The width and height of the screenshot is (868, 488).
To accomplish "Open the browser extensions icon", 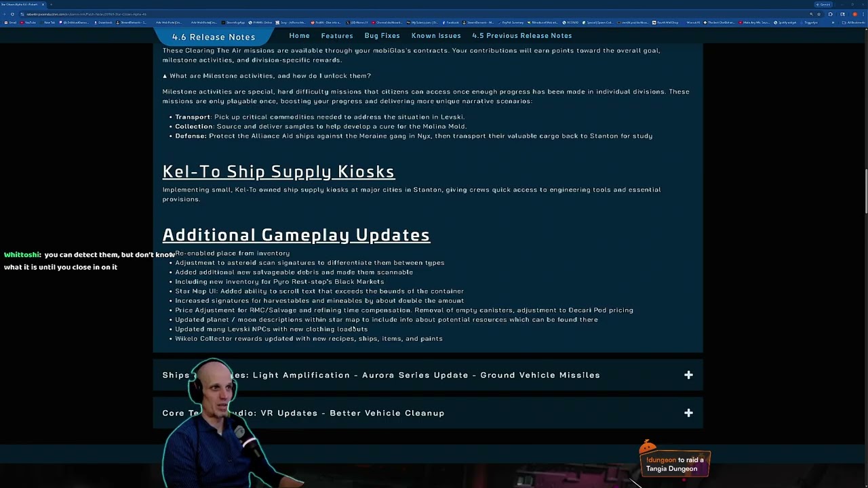I will click(830, 14).
